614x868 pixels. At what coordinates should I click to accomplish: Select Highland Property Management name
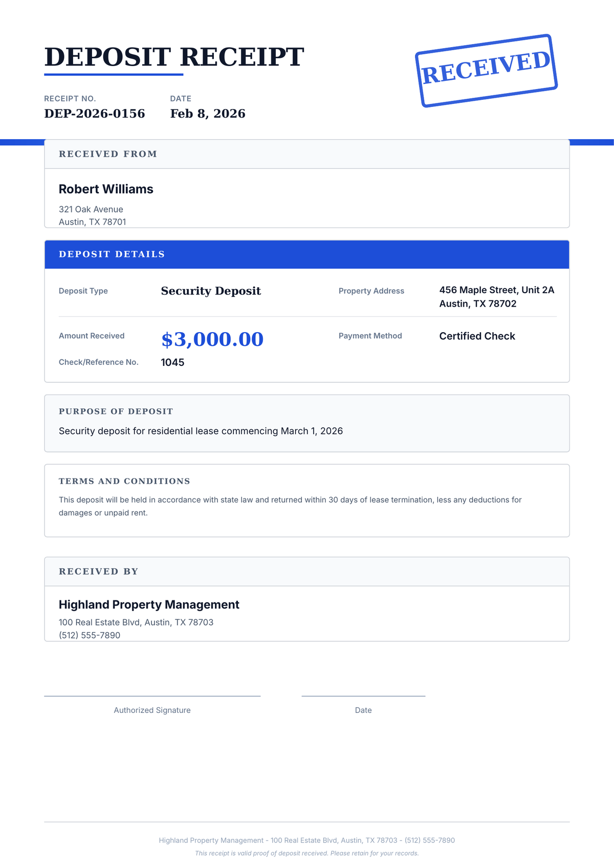[x=149, y=604]
